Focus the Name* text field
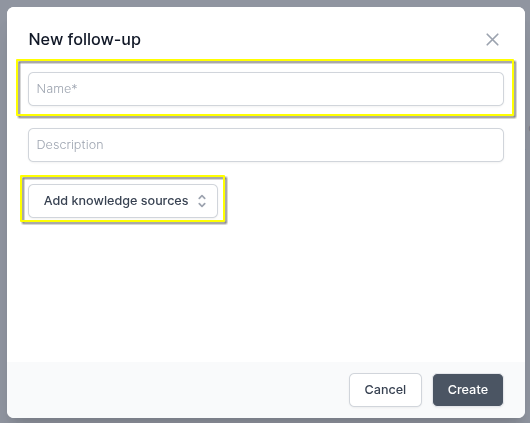Image resolution: width=530 pixels, height=423 pixels. pyautogui.click(x=266, y=89)
